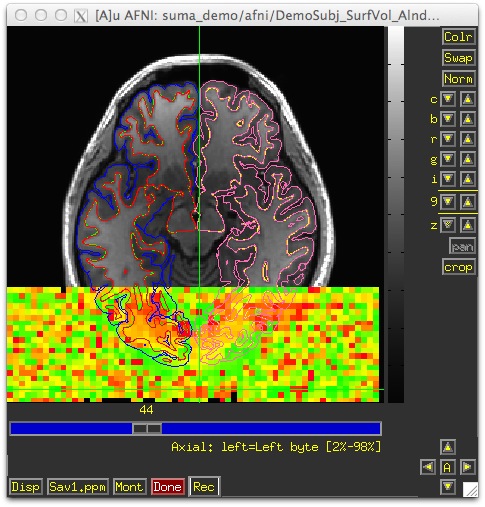Zoom in with 'z' up arrow

click(467, 225)
